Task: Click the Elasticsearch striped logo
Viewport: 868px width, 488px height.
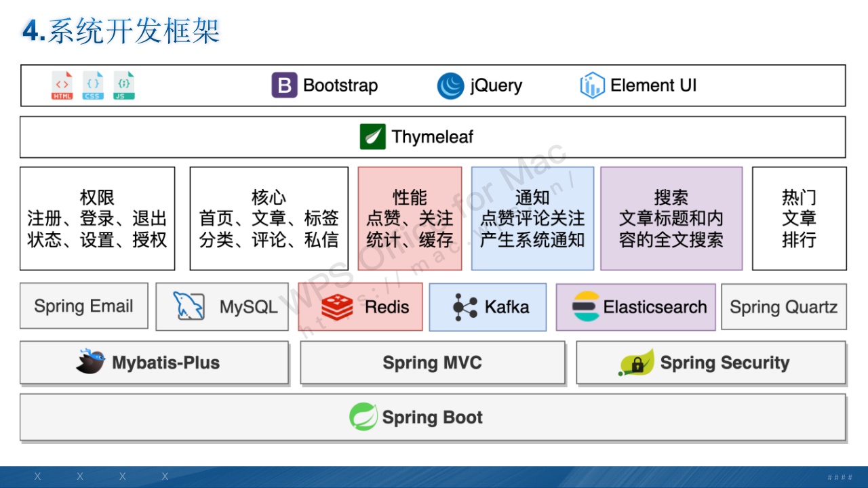Action: tap(586, 307)
